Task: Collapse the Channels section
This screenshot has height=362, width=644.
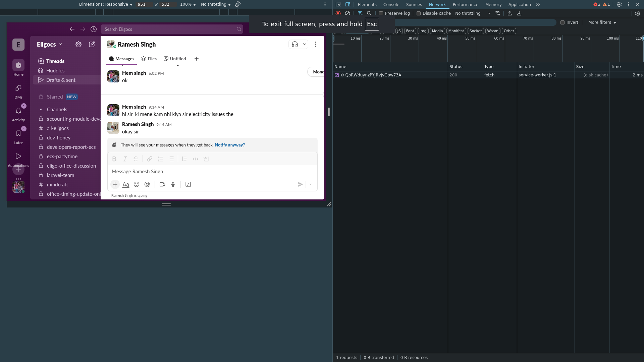Action: [x=41, y=110]
